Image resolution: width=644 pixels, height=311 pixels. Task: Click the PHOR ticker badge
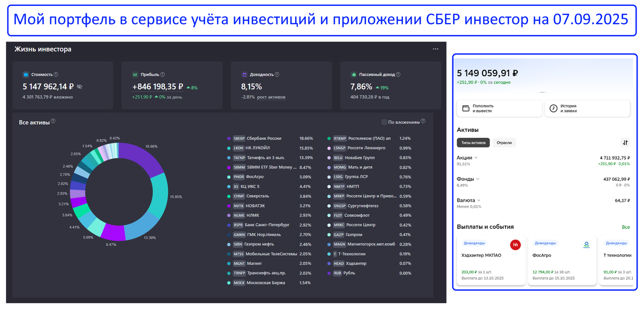click(239, 177)
